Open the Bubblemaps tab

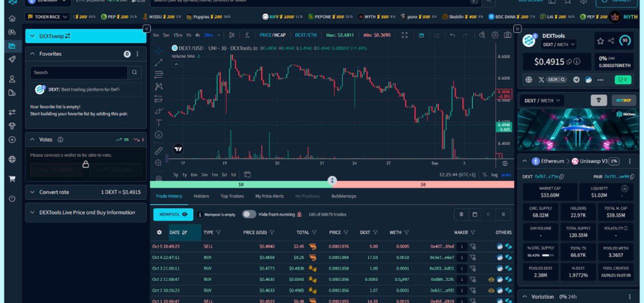tap(344, 196)
